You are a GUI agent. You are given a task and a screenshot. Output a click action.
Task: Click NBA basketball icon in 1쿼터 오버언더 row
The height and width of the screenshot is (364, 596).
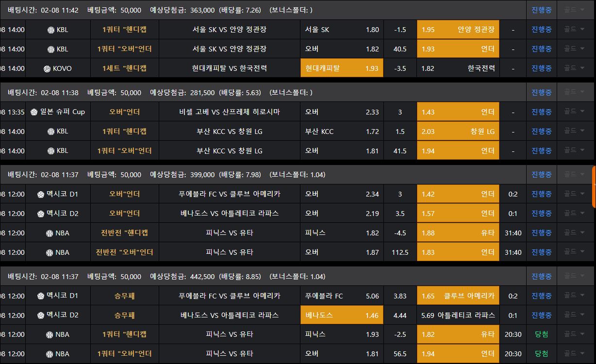pyautogui.click(x=49, y=354)
